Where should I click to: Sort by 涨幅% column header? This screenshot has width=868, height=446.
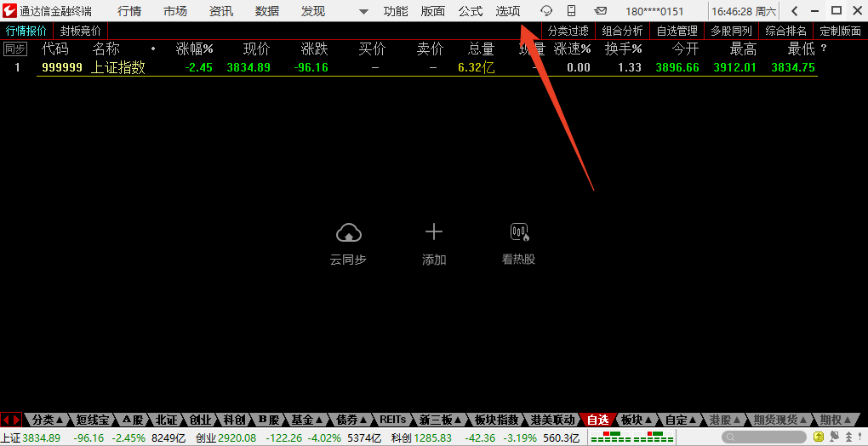click(194, 49)
